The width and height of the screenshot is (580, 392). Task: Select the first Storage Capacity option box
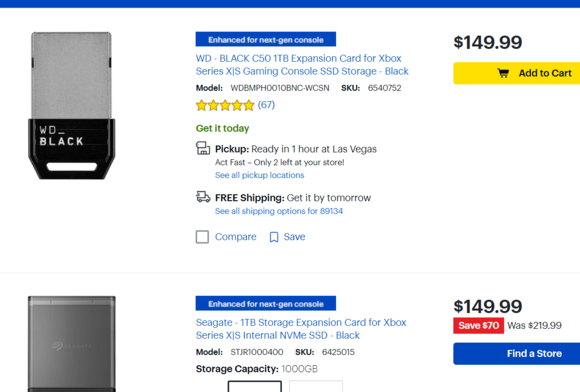click(254, 386)
